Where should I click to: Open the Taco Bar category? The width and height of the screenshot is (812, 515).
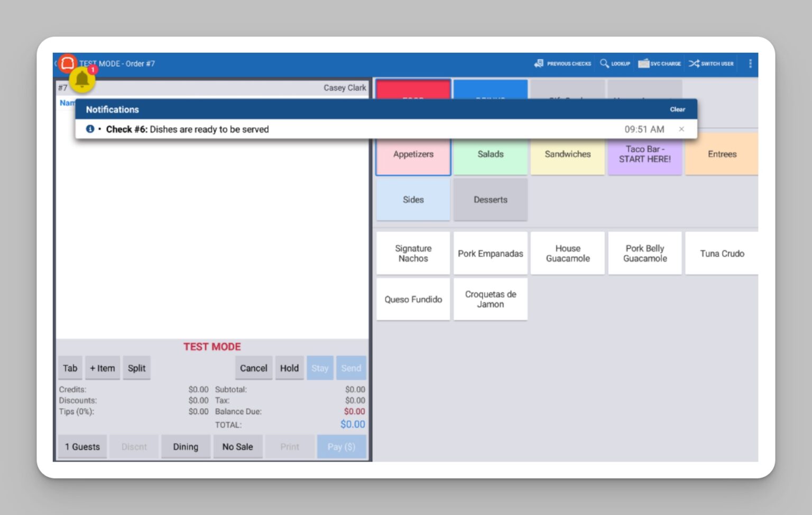(644, 155)
